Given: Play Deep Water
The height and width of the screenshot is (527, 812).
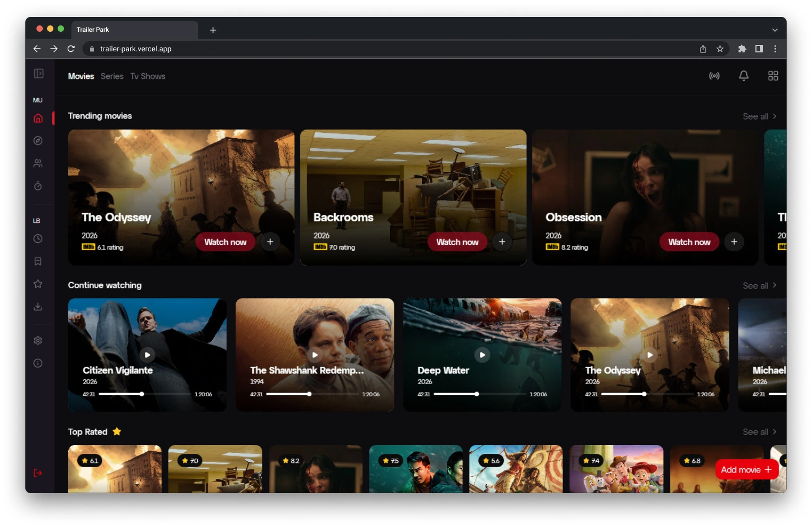Looking at the screenshot, I should click(482, 355).
